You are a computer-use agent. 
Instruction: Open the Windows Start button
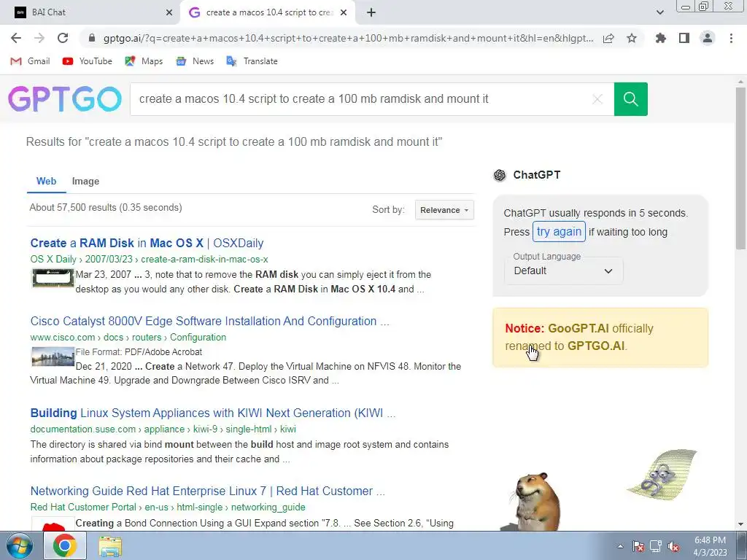19,545
